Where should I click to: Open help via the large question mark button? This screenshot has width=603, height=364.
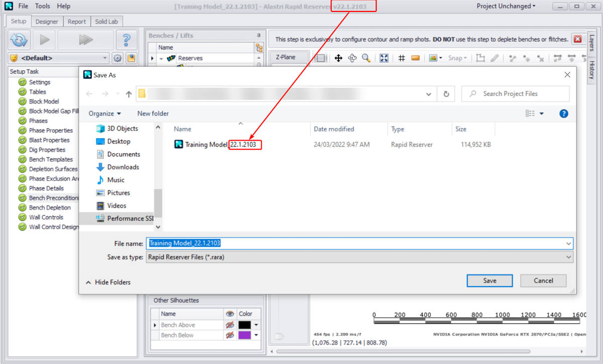(x=127, y=39)
